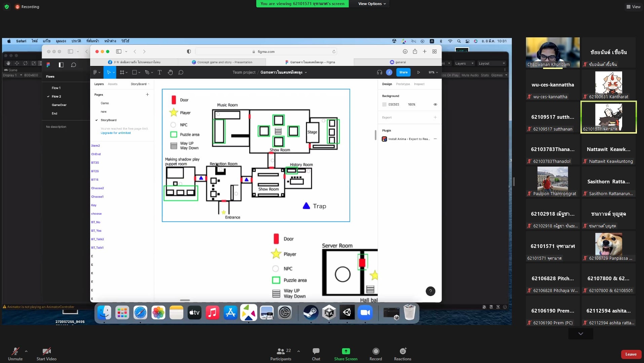The height and width of the screenshot is (363, 644).
Task: Select the BT_Talk1 layer in list
Action: point(97,248)
